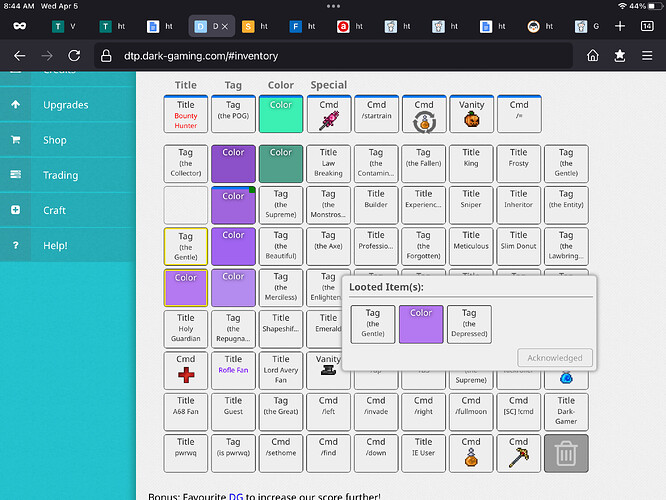Reload the current page

pos(74,56)
